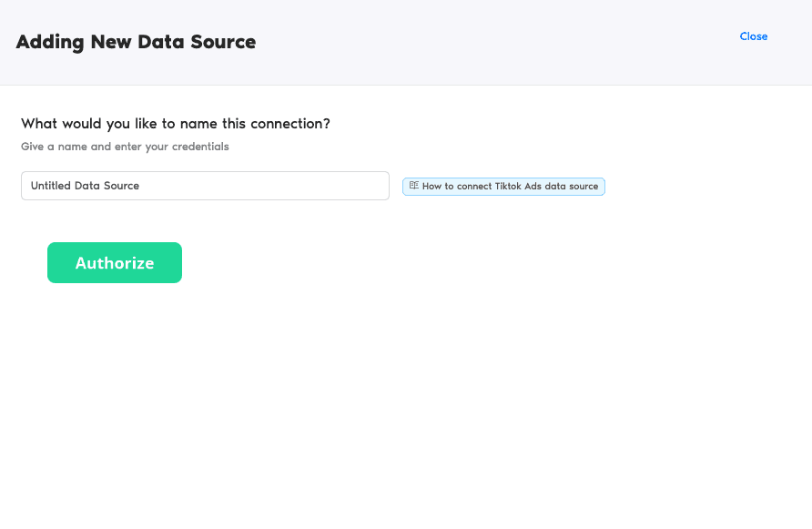Click the word 'credentials' in the subtitle
This screenshot has height=529, width=812.
coord(200,147)
